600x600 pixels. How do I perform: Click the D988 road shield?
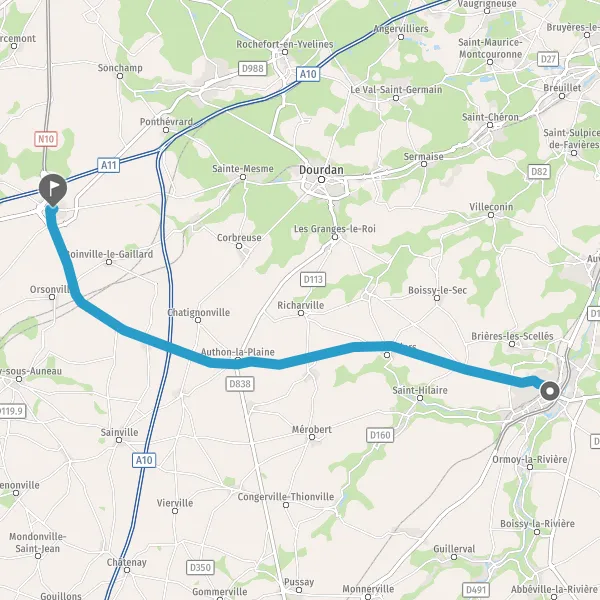tap(253, 68)
